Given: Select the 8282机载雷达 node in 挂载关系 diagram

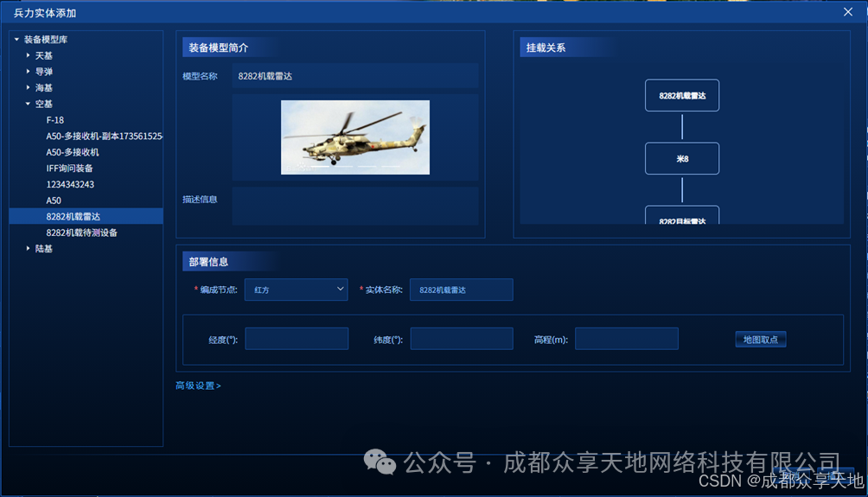Looking at the screenshot, I should tap(682, 95).
